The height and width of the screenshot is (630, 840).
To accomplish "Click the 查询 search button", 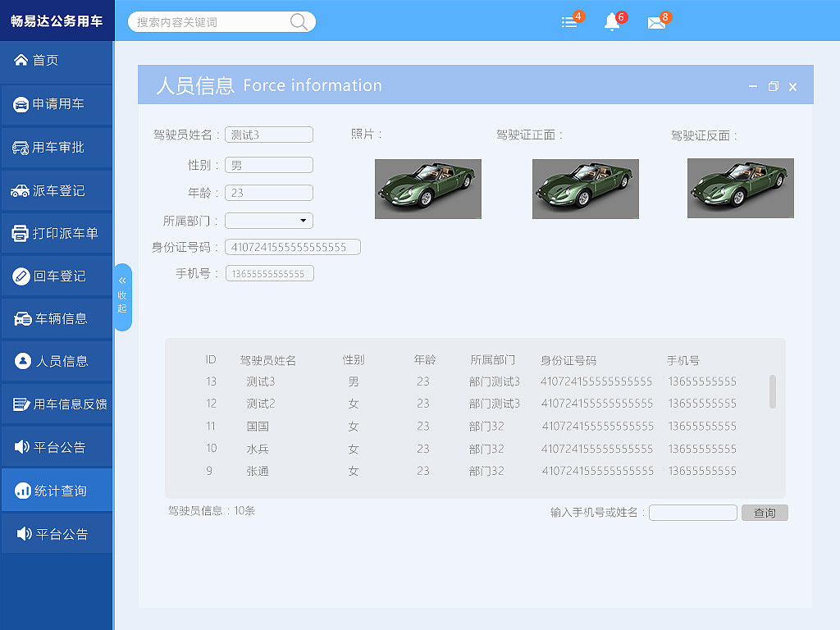I will tap(764, 512).
